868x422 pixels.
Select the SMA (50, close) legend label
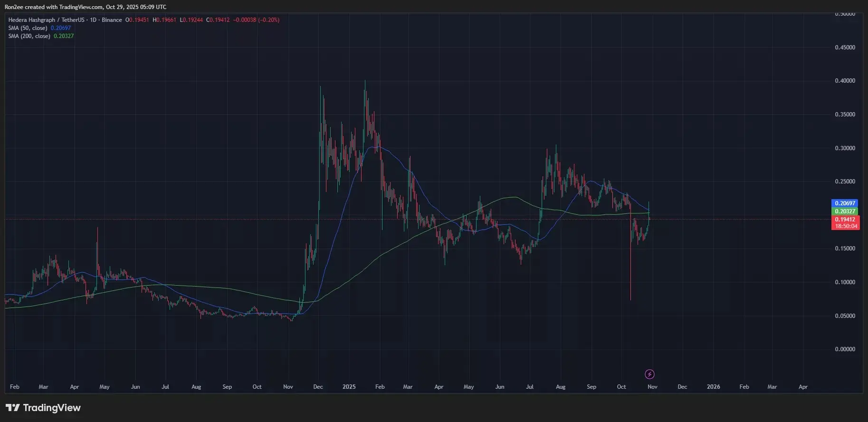pyautogui.click(x=28, y=28)
